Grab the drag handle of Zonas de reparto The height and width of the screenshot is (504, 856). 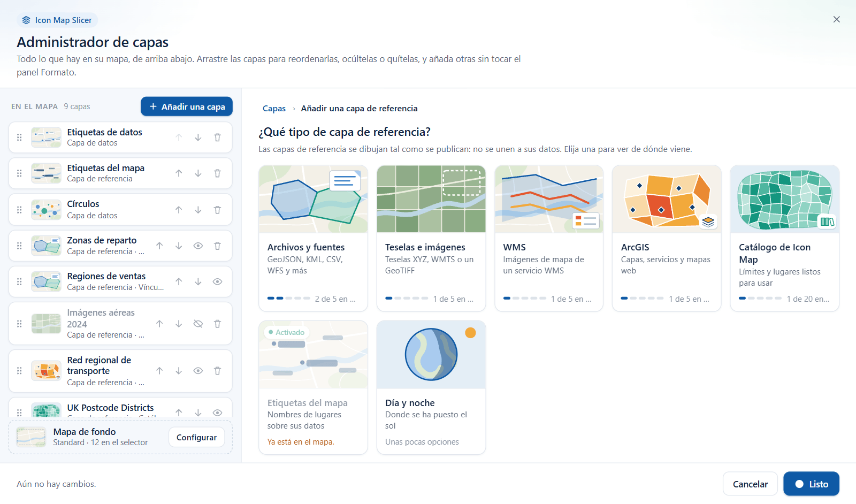point(19,246)
